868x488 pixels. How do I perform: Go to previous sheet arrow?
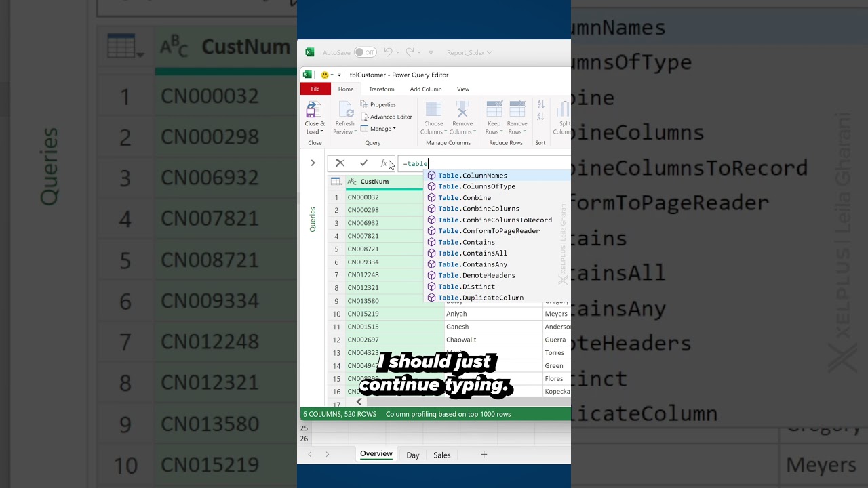[310, 455]
